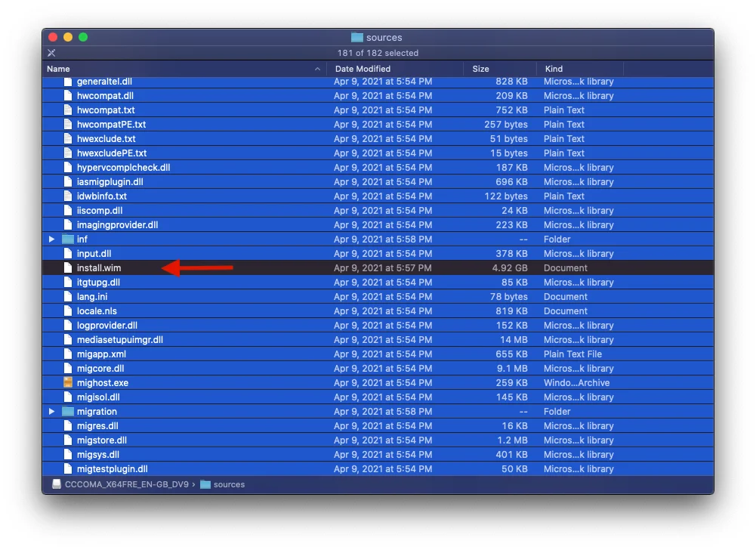Toggle sort order via Name column arrow

point(317,69)
